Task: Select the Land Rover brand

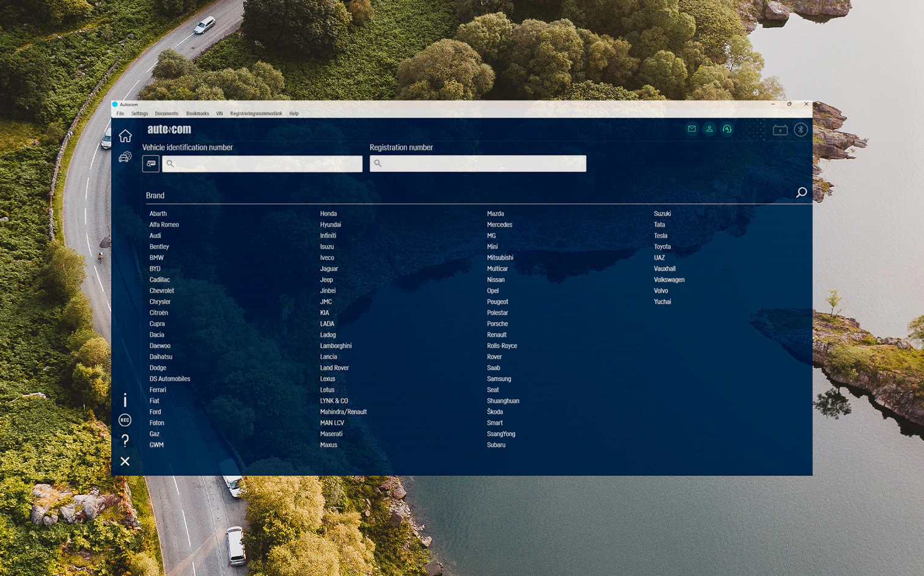Action: click(334, 367)
